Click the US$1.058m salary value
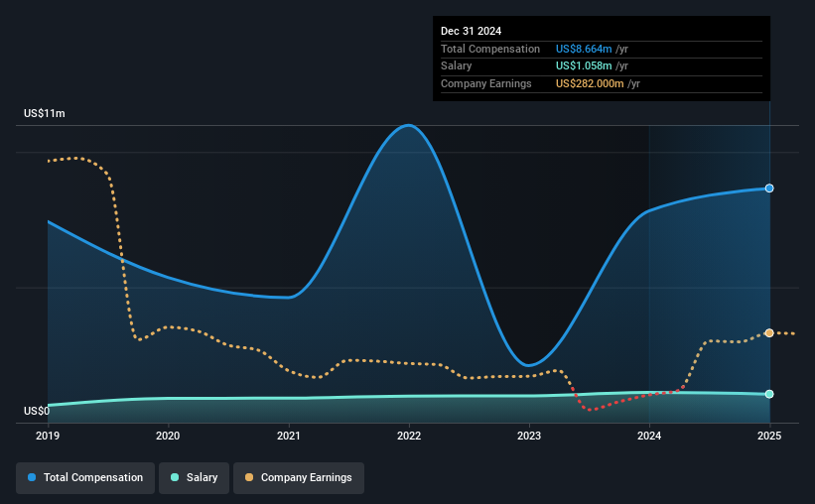 [x=583, y=66]
